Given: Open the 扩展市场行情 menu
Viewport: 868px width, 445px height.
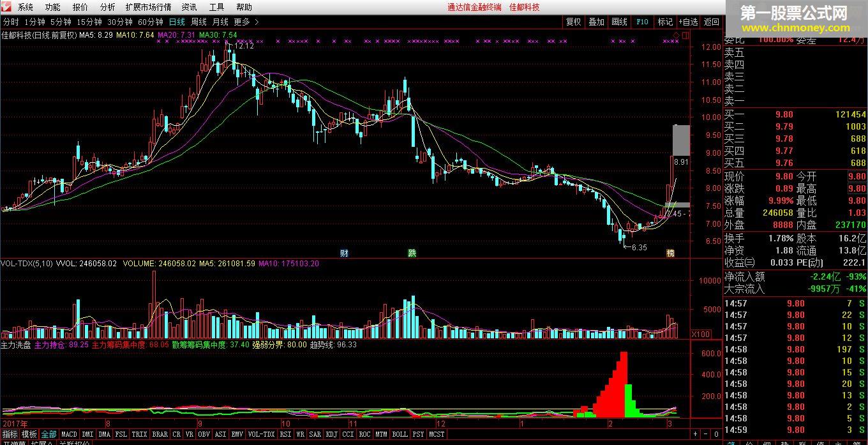Looking at the screenshot, I should point(149,7).
